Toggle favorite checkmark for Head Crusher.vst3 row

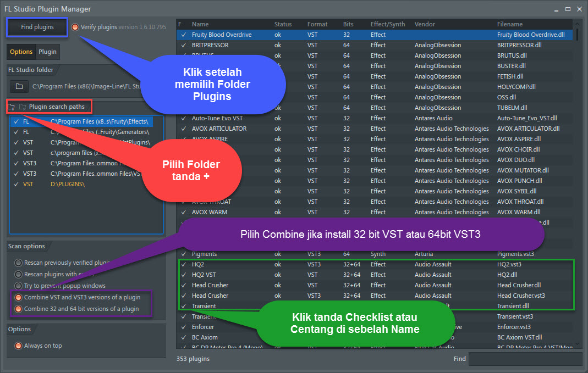coord(183,296)
